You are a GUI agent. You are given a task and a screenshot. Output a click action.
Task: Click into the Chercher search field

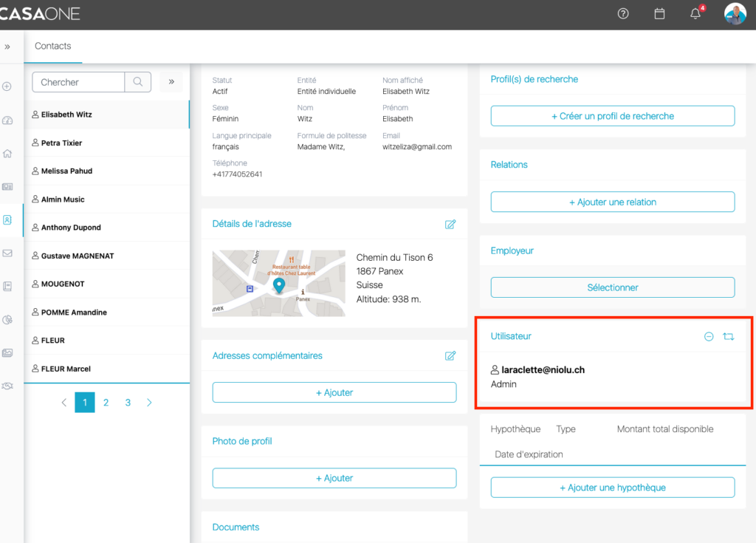click(x=78, y=82)
